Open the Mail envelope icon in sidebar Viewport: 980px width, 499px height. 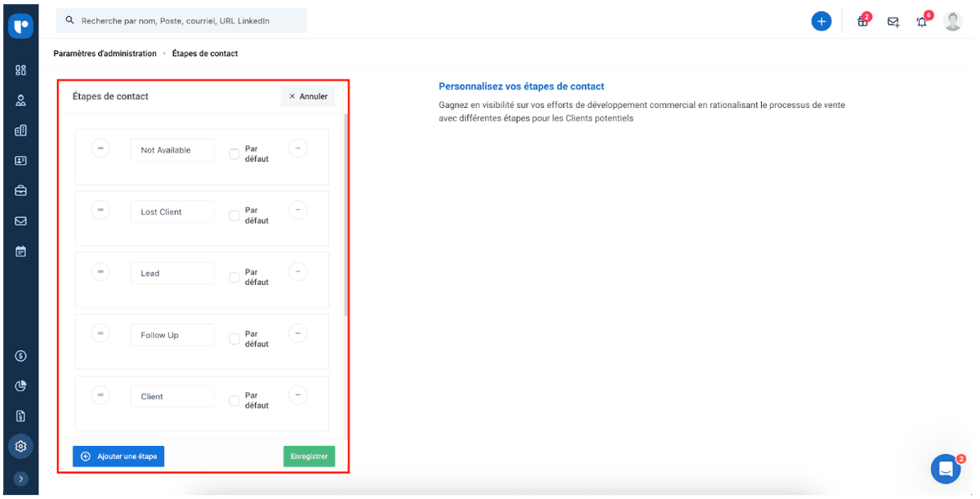pos(20,221)
